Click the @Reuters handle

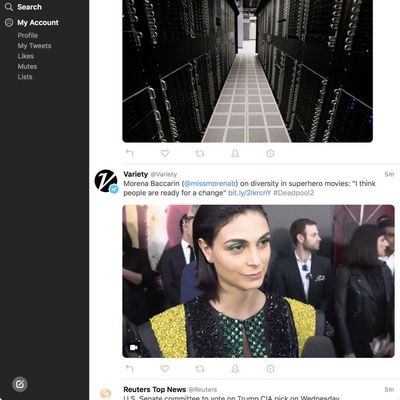pyautogui.click(x=203, y=390)
